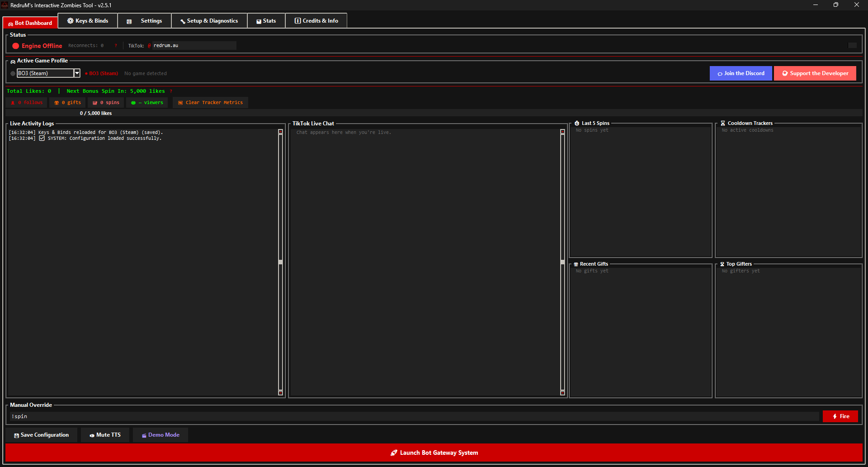Click the Support the Developer button
The image size is (868, 467).
(x=815, y=73)
